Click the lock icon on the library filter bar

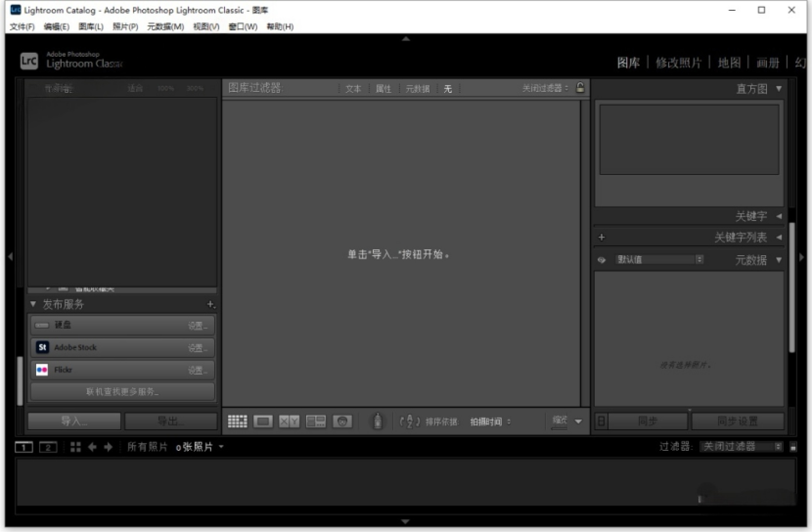(581, 89)
